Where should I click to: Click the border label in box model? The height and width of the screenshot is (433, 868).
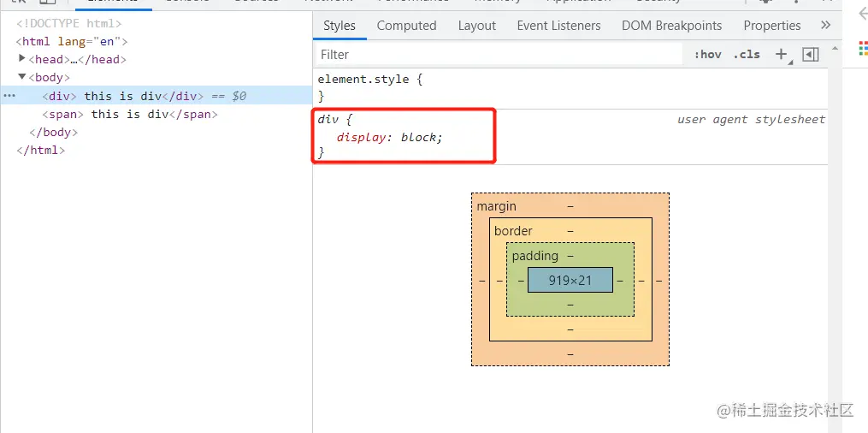tap(513, 231)
